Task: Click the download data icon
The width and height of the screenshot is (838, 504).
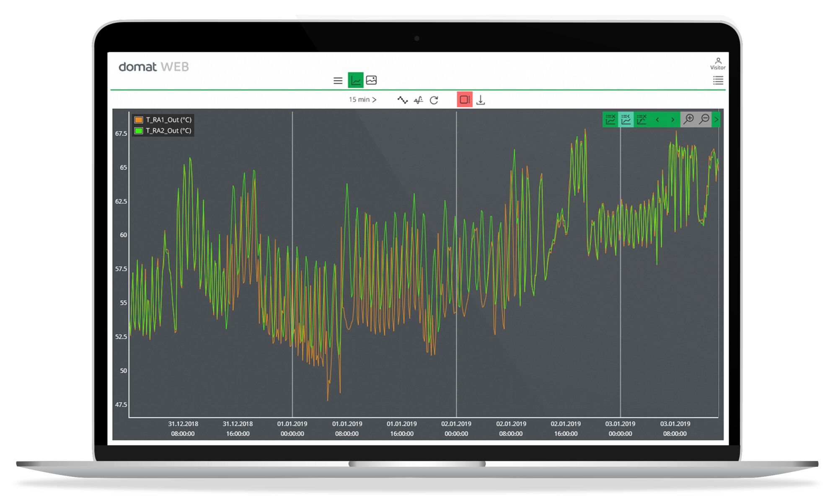Action: [x=481, y=100]
